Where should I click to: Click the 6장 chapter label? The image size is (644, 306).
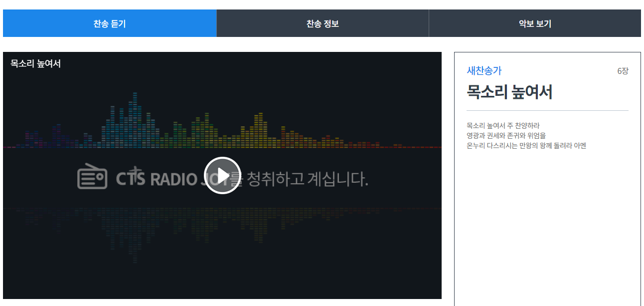pyautogui.click(x=624, y=71)
